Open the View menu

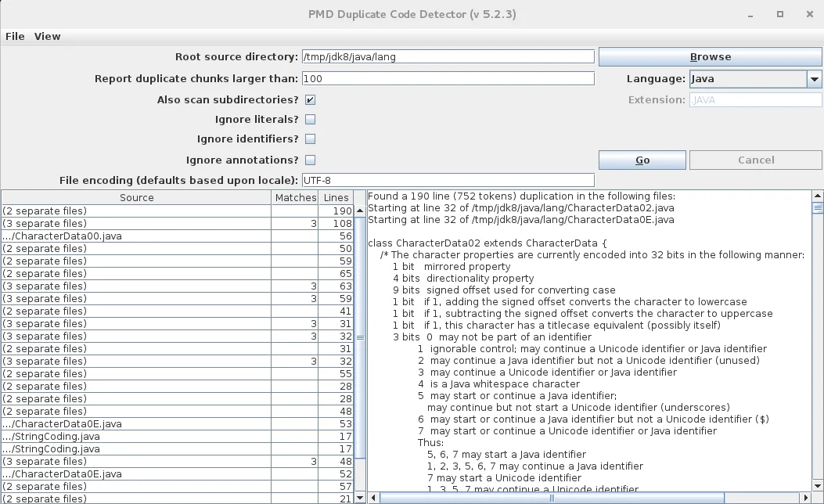pos(47,36)
